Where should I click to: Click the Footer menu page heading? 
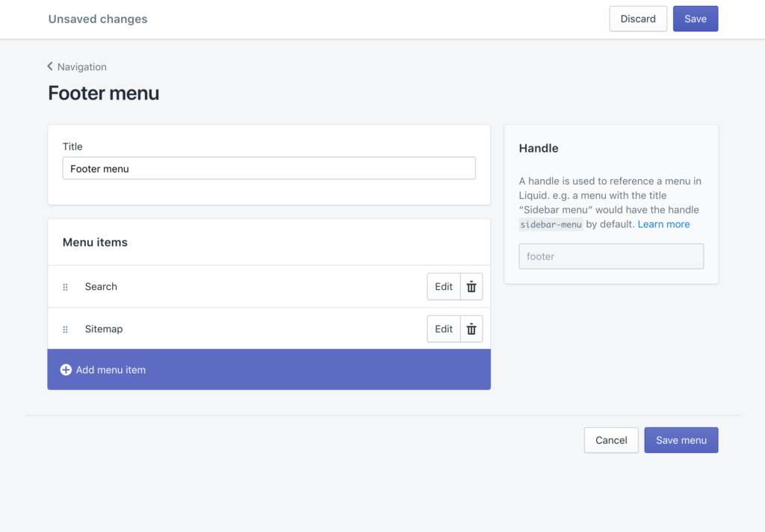point(104,93)
